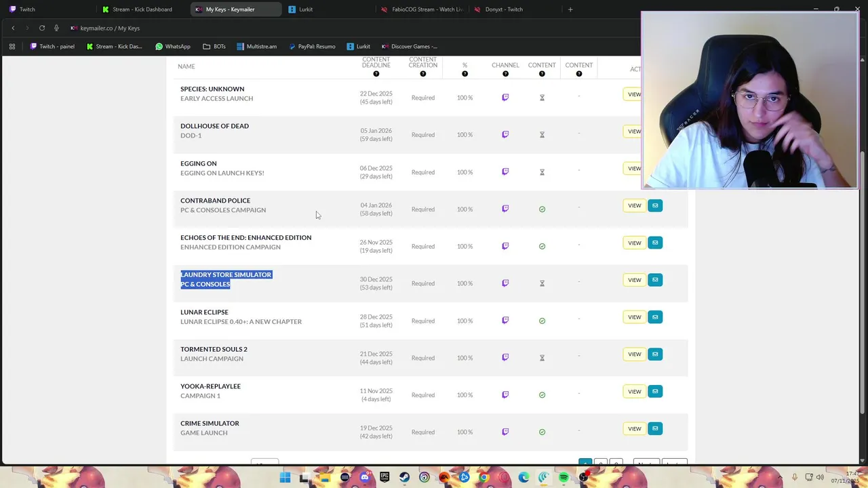The image size is (868, 488).
Task: Click VIEW for Crime Simulator
Action: coord(635,428)
